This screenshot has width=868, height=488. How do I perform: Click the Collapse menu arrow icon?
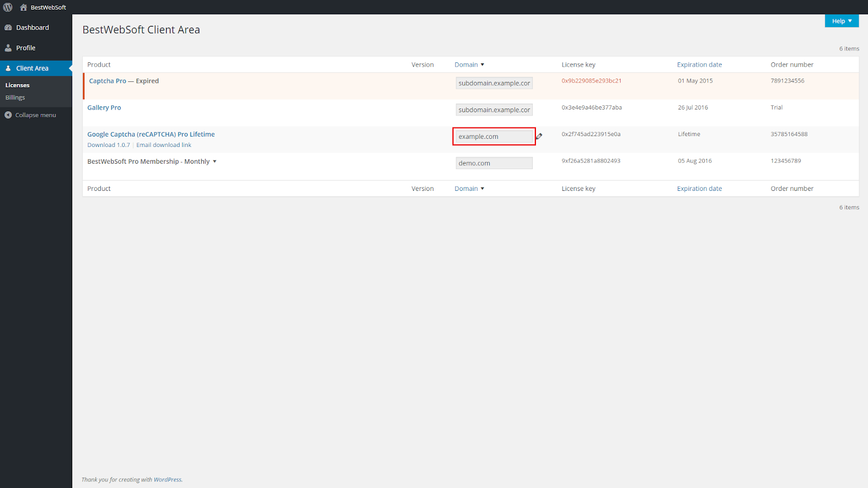[8, 115]
